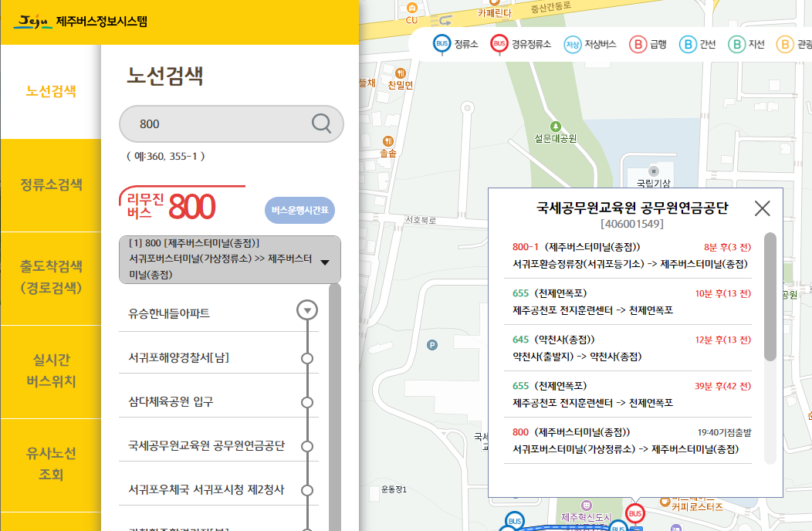Select the 655 row arriving in 39분
This screenshot has height=531, width=812.
(x=628, y=394)
